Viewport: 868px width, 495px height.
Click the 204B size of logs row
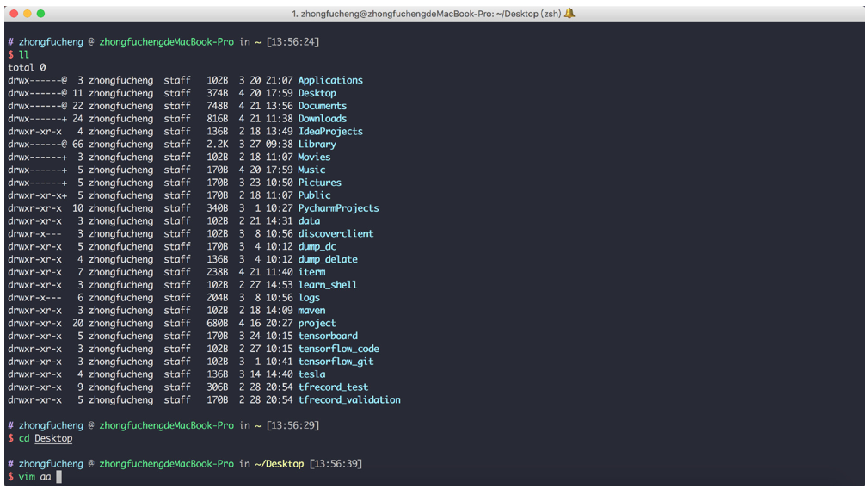[x=218, y=297]
